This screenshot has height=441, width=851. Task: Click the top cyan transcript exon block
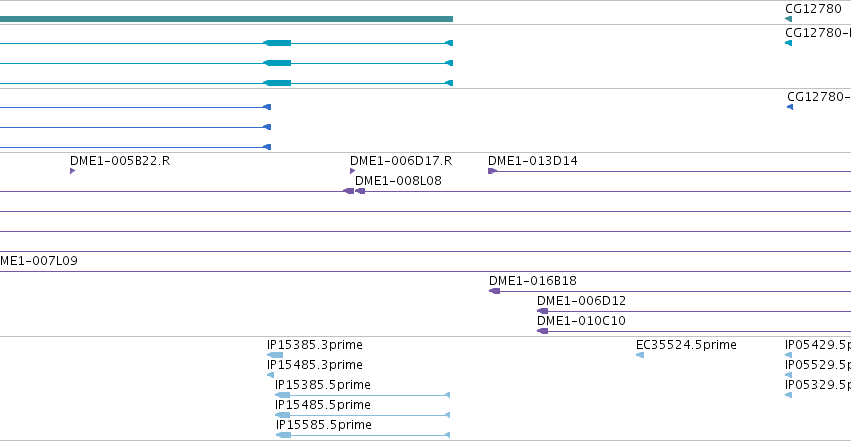tap(277, 43)
